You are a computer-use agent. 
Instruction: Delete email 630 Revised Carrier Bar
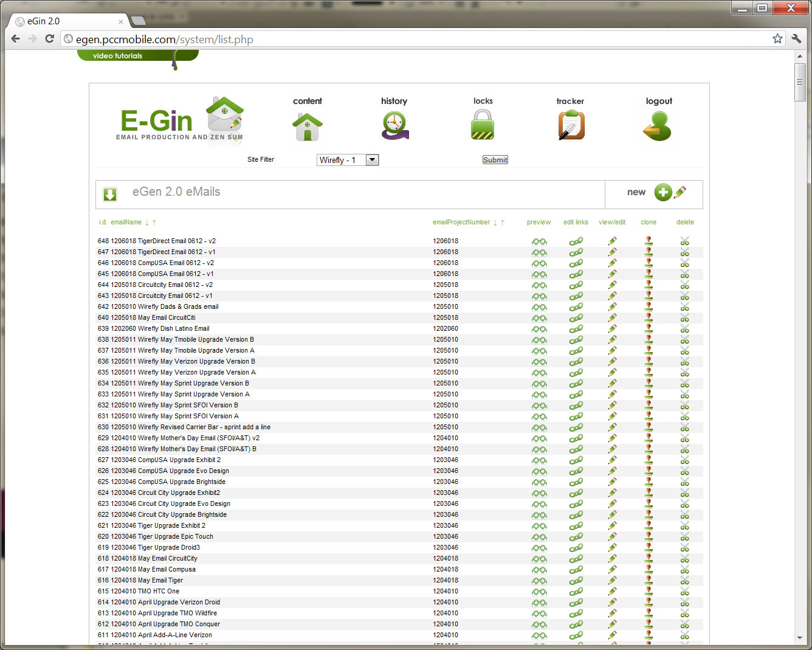pyautogui.click(x=685, y=427)
